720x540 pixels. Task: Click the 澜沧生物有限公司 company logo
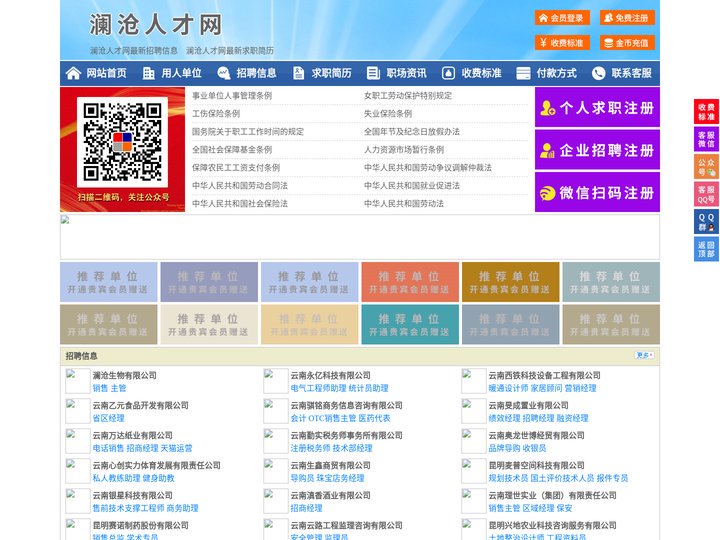tap(78, 381)
